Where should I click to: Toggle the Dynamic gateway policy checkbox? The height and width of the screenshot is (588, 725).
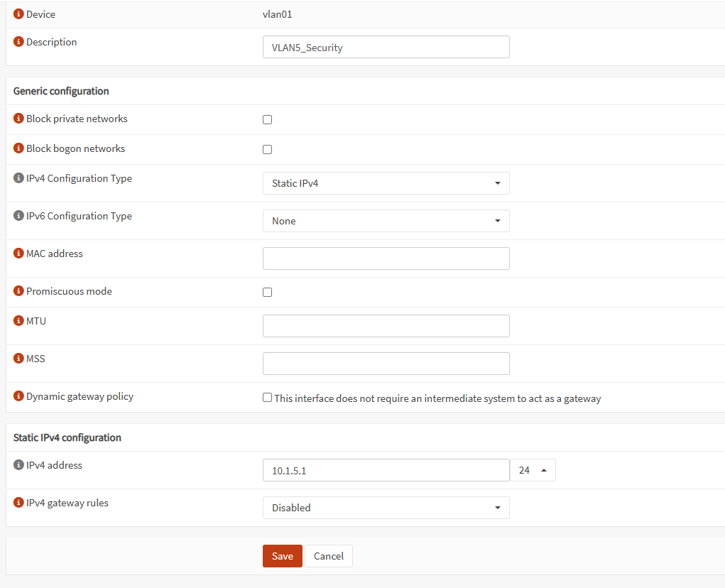pyautogui.click(x=267, y=397)
